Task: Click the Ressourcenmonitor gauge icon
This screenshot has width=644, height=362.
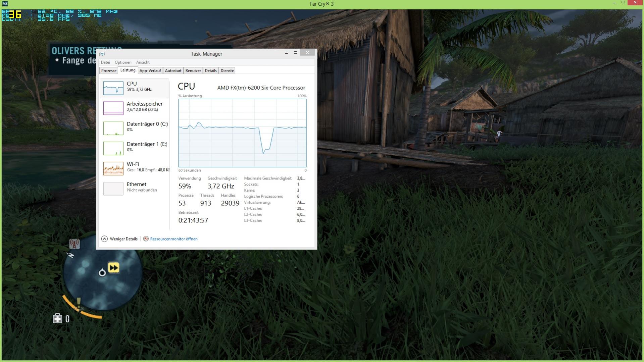Action: click(x=146, y=239)
